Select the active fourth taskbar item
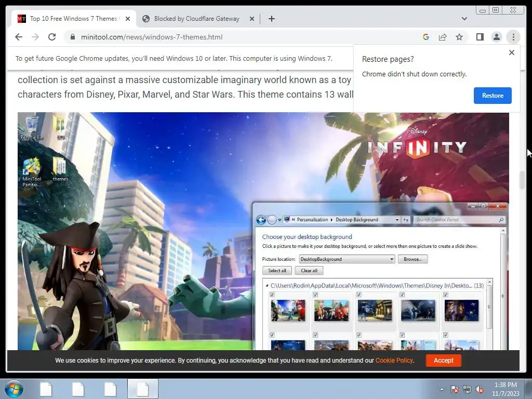The width and height of the screenshot is (532, 399). pyautogui.click(x=142, y=389)
